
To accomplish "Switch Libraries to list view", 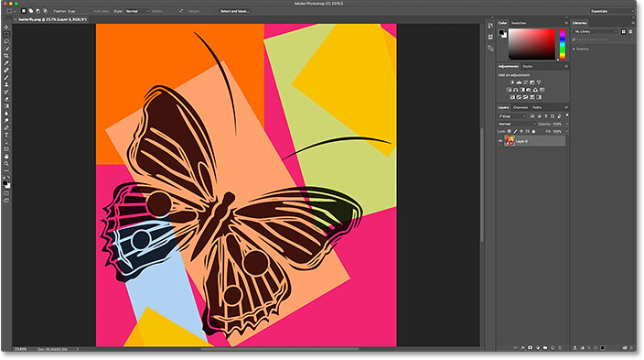I will 630,32.
